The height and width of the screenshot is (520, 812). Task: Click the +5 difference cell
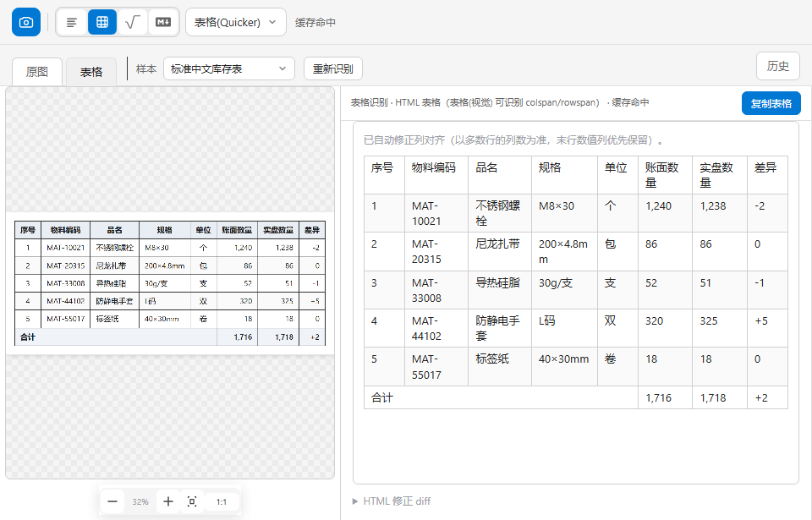click(x=767, y=328)
